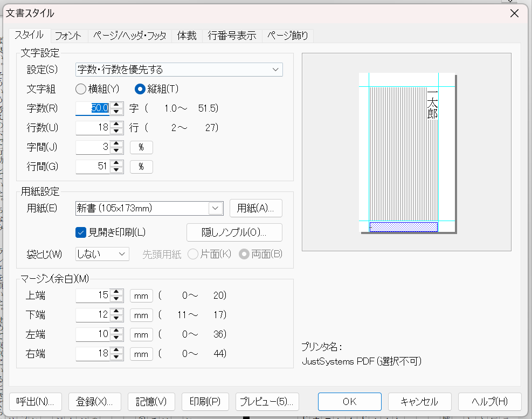Open the ページ/ヘッダ・フッタ tab
Screen dimensions: 532x419
(x=129, y=36)
